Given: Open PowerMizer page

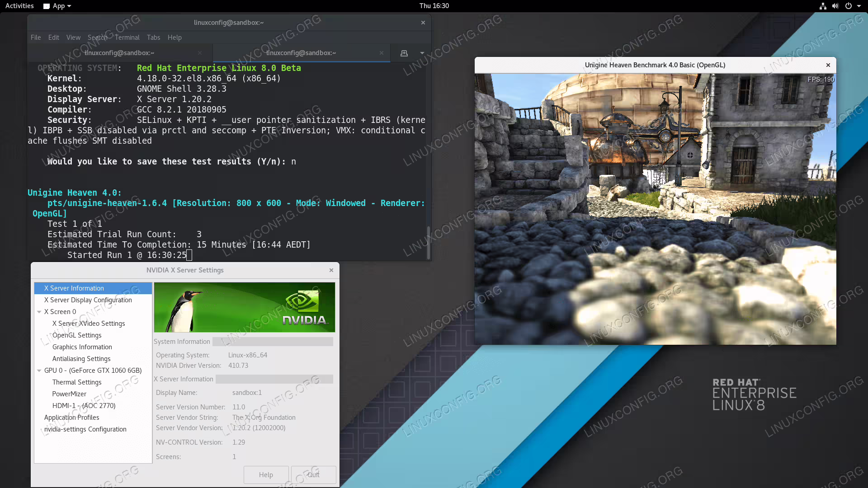Looking at the screenshot, I should 69,394.
